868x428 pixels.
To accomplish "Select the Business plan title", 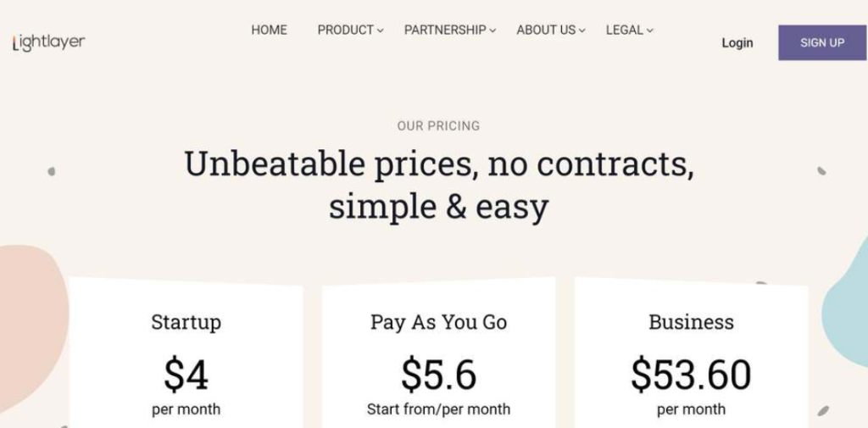I will point(691,322).
